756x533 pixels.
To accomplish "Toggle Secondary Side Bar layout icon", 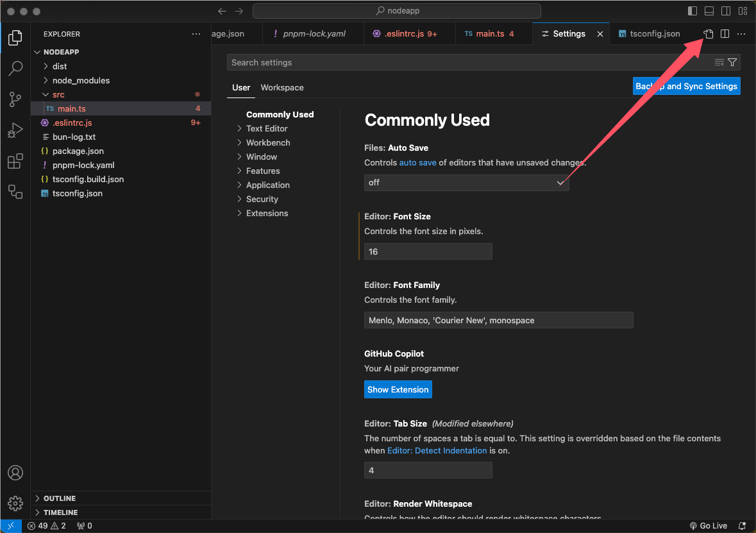I will click(x=726, y=11).
